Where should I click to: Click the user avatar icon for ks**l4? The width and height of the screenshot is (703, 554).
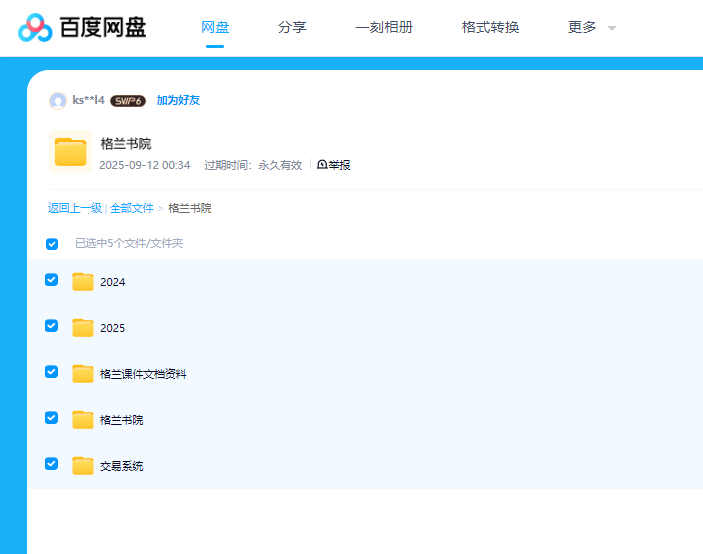click(x=58, y=101)
